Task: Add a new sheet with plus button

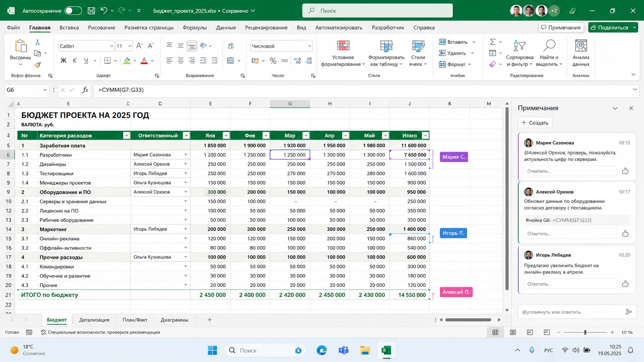Action: pos(210,320)
